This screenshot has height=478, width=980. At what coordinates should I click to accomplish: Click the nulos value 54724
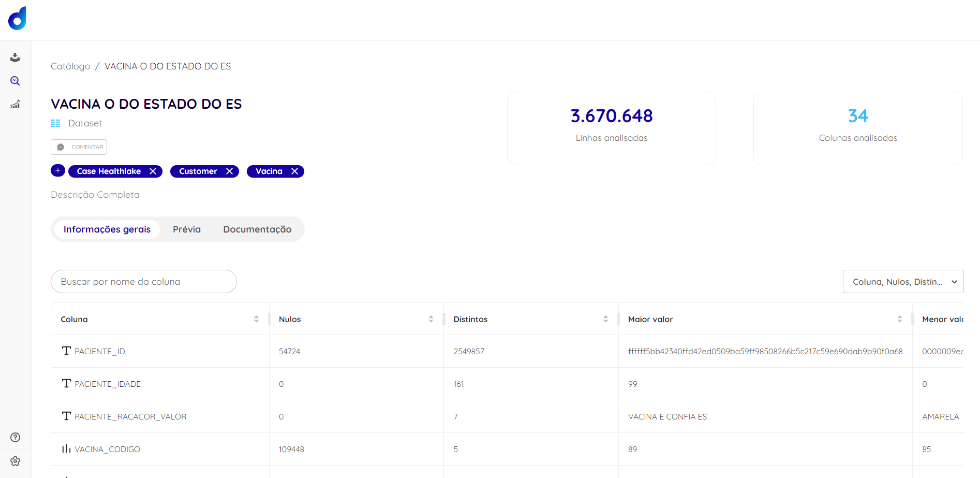tap(290, 351)
